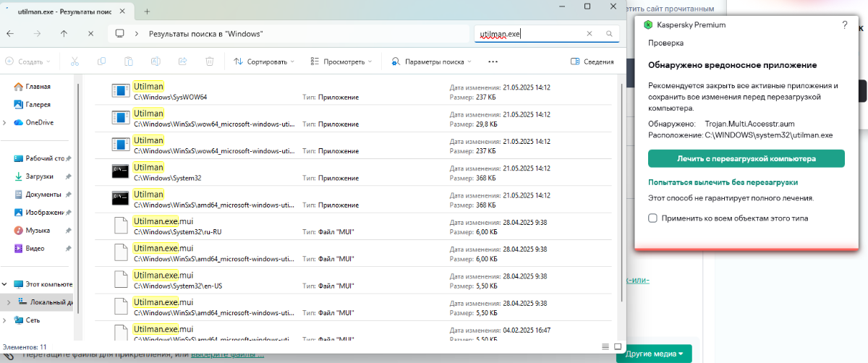The height and width of the screenshot is (363, 868).
Task: Click Попытаться вылечить без перезагрузки link
Action: click(723, 182)
